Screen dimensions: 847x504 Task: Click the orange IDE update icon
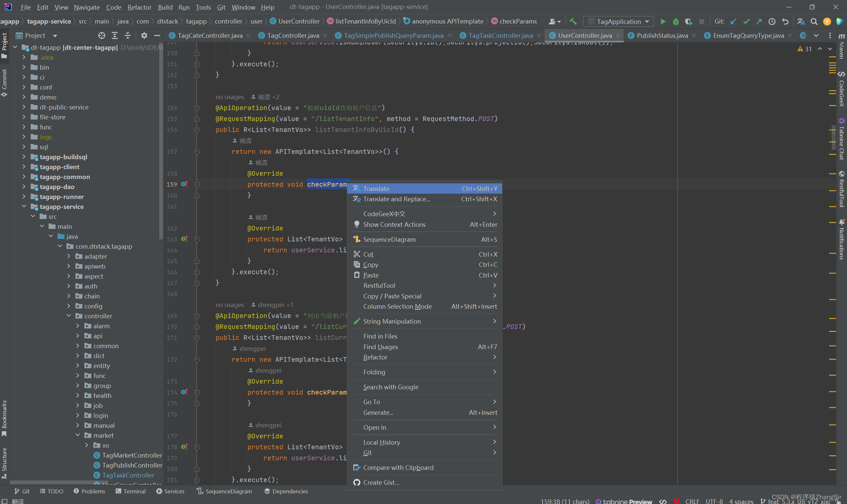click(x=827, y=22)
